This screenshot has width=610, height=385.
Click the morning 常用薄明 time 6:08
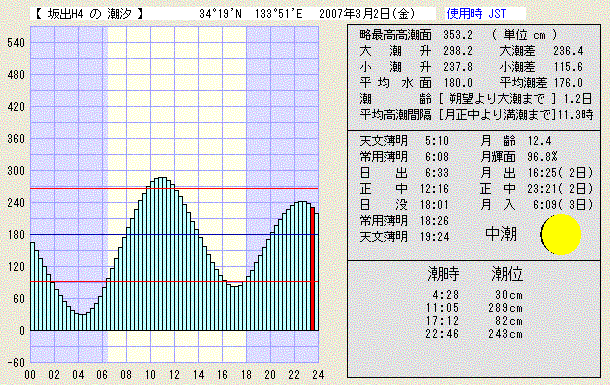(x=437, y=157)
